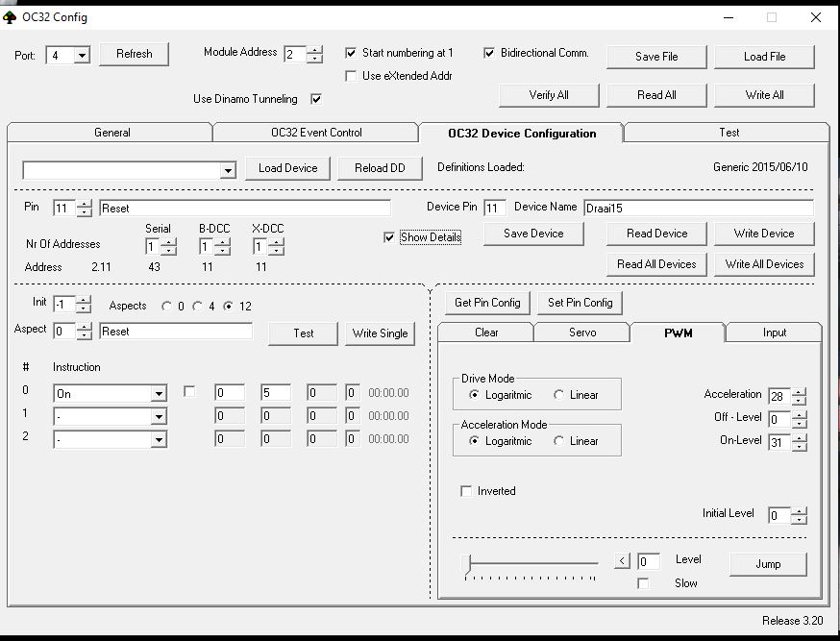
Task: Decrease the Acceleration spinner value
Action: [x=800, y=401]
